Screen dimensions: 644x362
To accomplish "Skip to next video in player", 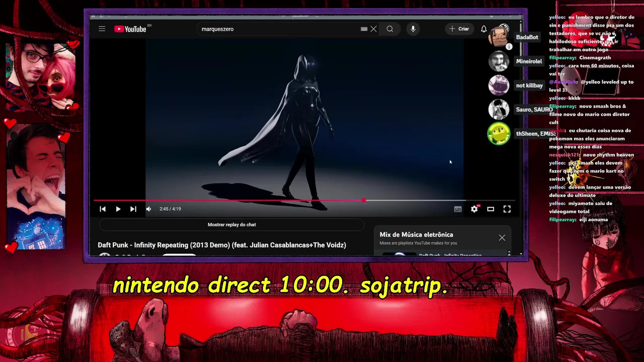I will (133, 209).
